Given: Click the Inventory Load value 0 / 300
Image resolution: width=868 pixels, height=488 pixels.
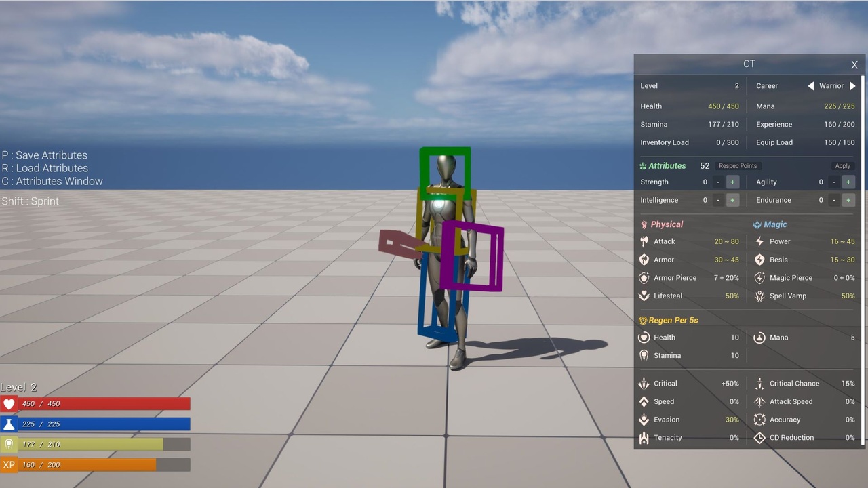Looking at the screenshot, I should pos(728,143).
